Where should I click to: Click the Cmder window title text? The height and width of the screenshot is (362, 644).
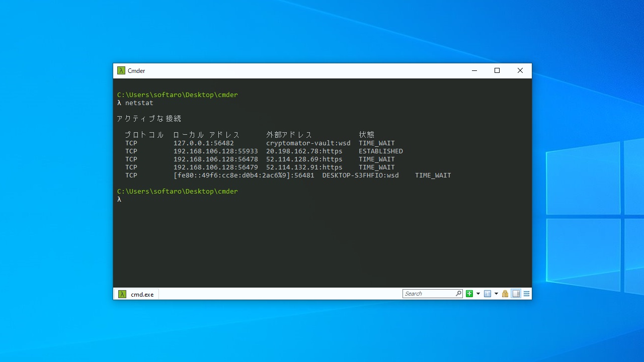(136, 71)
